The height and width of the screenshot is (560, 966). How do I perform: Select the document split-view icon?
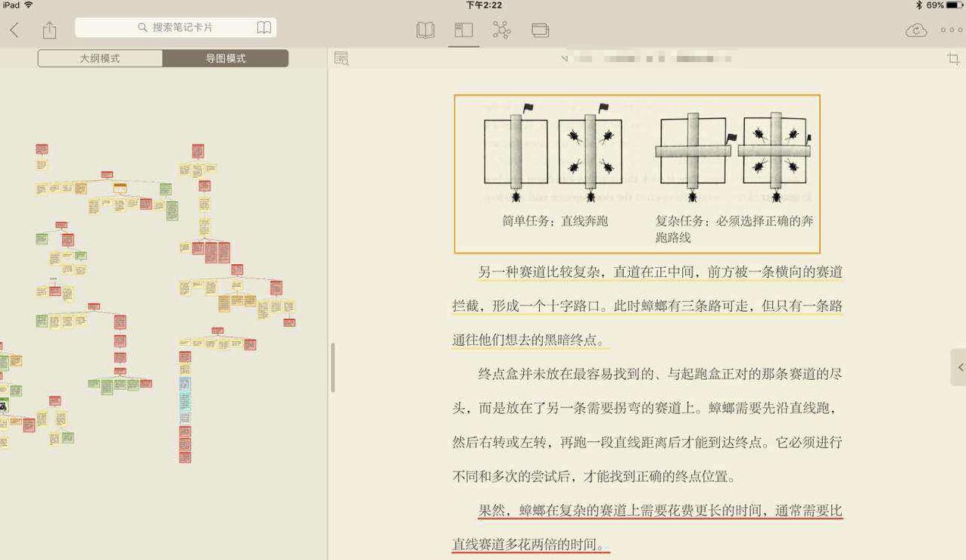tap(463, 30)
